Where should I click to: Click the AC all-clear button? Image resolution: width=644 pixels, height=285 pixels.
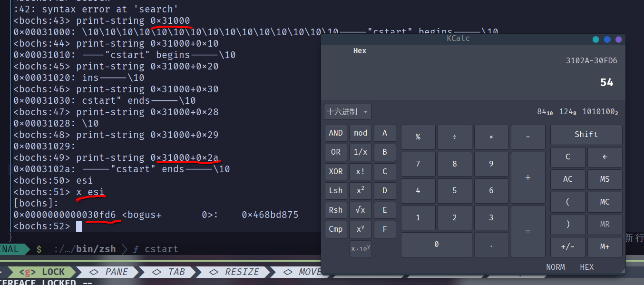568,179
